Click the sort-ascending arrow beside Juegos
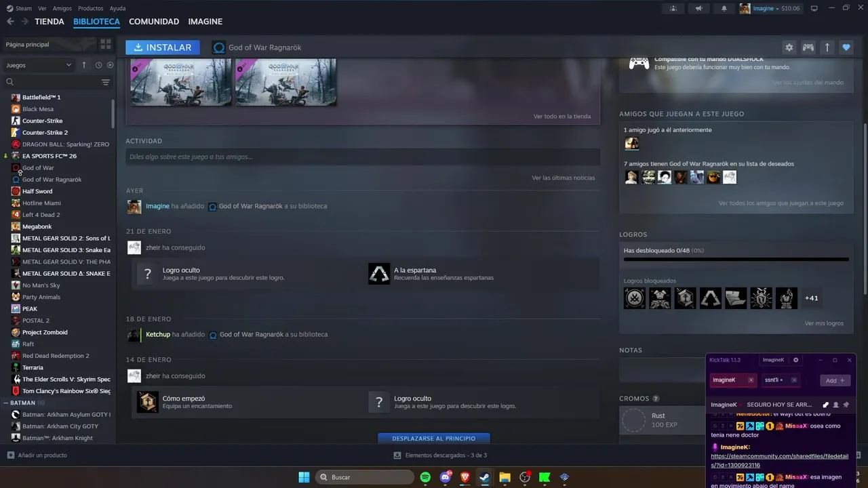This screenshot has width=868, height=488. tap(84, 65)
